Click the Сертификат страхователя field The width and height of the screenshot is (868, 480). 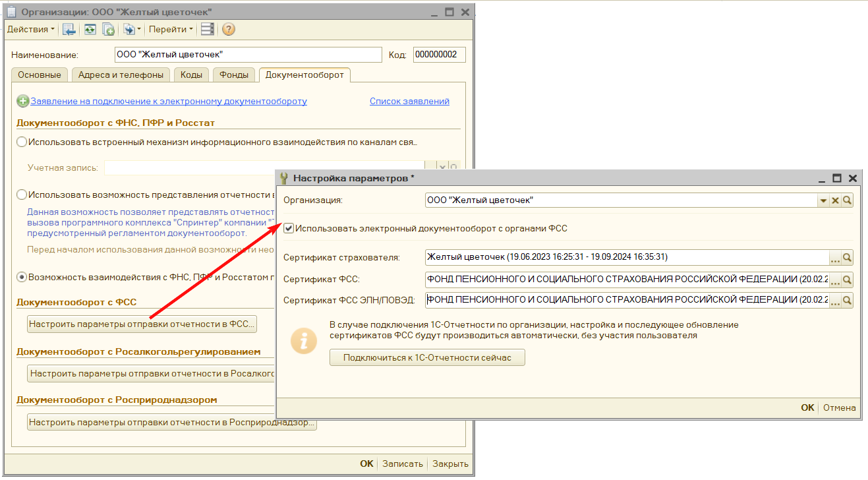[627, 258]
